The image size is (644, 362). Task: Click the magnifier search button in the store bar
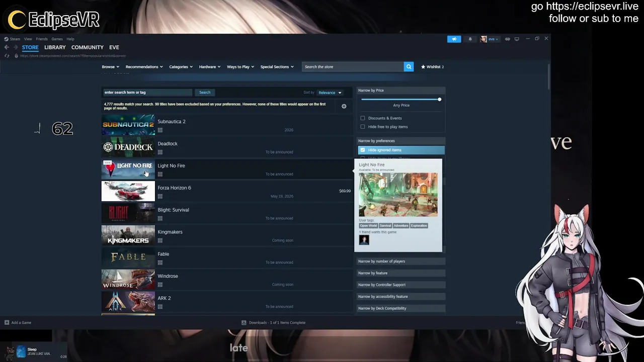point(409,66)
